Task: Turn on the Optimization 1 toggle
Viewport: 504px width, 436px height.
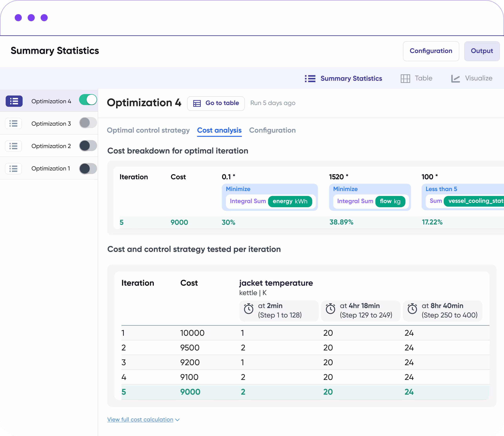Action: 88,169
